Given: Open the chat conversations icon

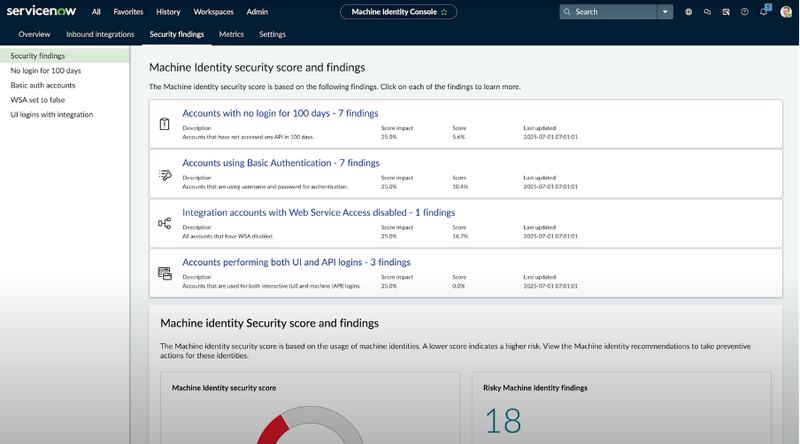Looking at the screenshot, I should pyautogui.click(x=707, y=12).
